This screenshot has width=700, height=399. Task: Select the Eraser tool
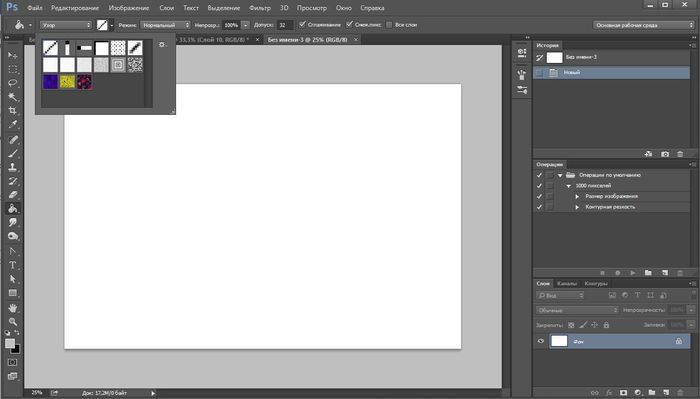(x=12, y=195)
